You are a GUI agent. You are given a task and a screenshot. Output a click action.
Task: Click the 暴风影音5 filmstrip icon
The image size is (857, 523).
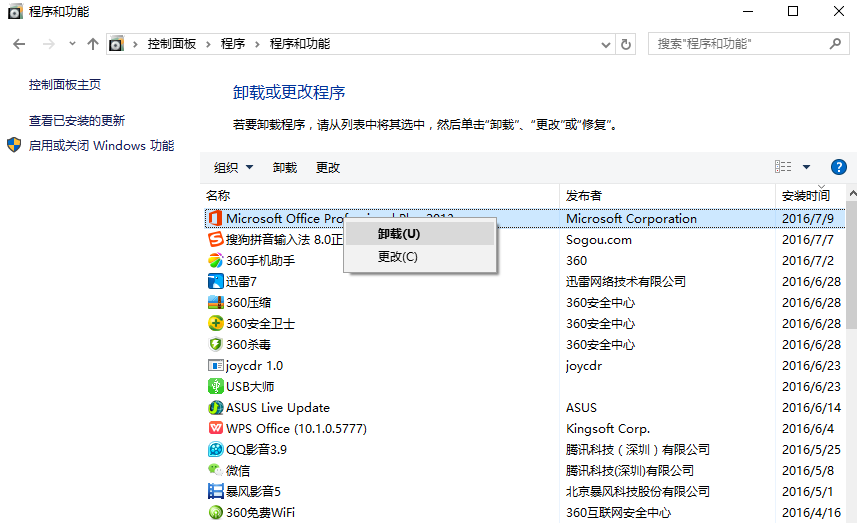tap(215, 491)
